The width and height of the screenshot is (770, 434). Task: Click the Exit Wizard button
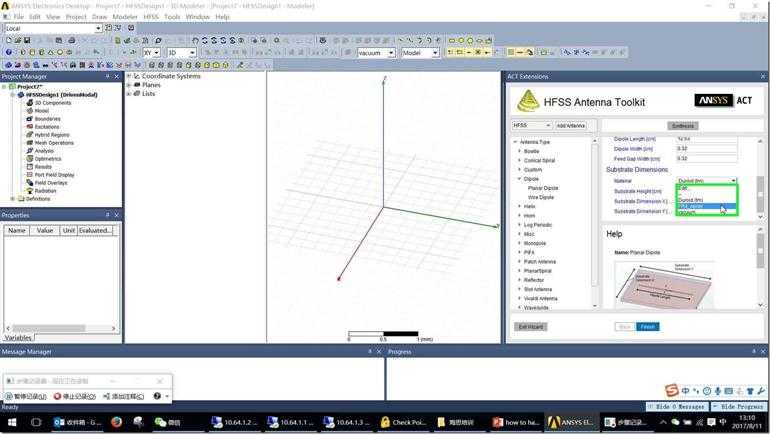pos(531,326)
